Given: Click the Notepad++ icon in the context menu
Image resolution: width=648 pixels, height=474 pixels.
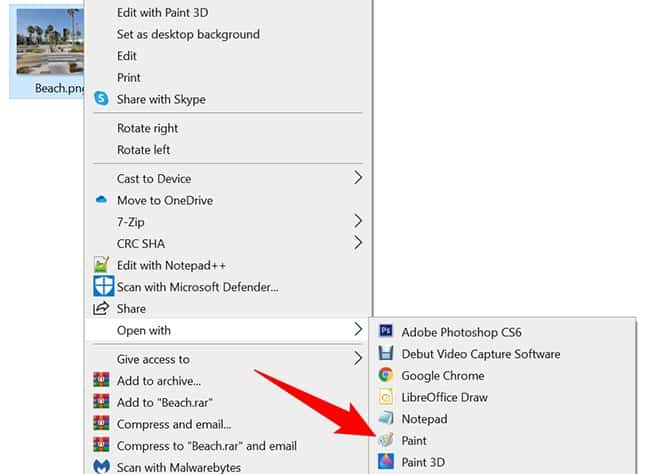Looking at the screenshot, I should point(101,265).
